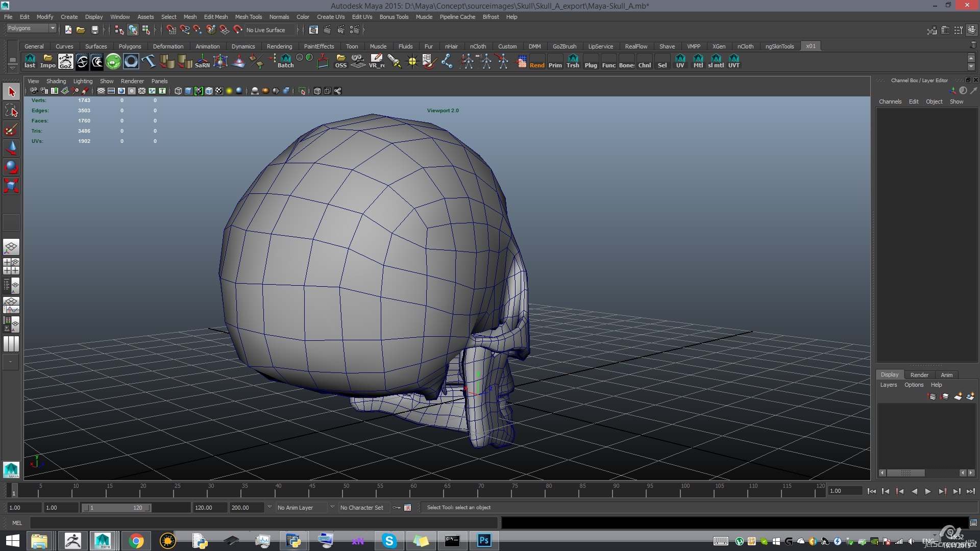Toggle snap to curves magnet
980x551 pixels.
[x=184, y=30]
